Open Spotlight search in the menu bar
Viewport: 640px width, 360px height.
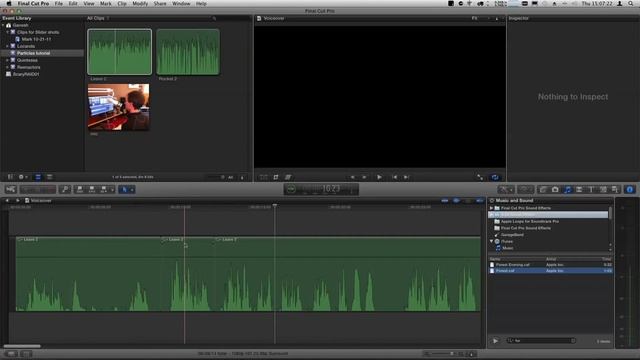pos(631,3)
